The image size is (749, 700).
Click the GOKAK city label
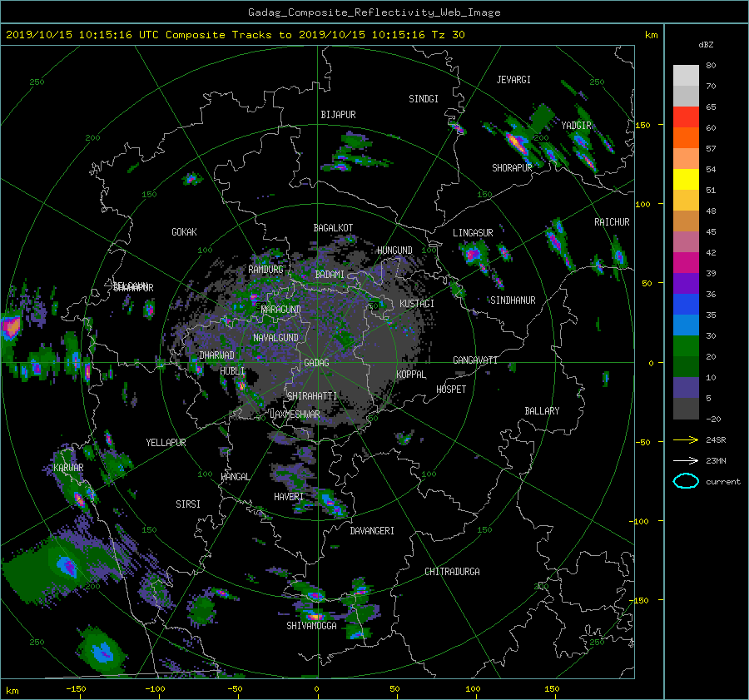tap(185, 232)
